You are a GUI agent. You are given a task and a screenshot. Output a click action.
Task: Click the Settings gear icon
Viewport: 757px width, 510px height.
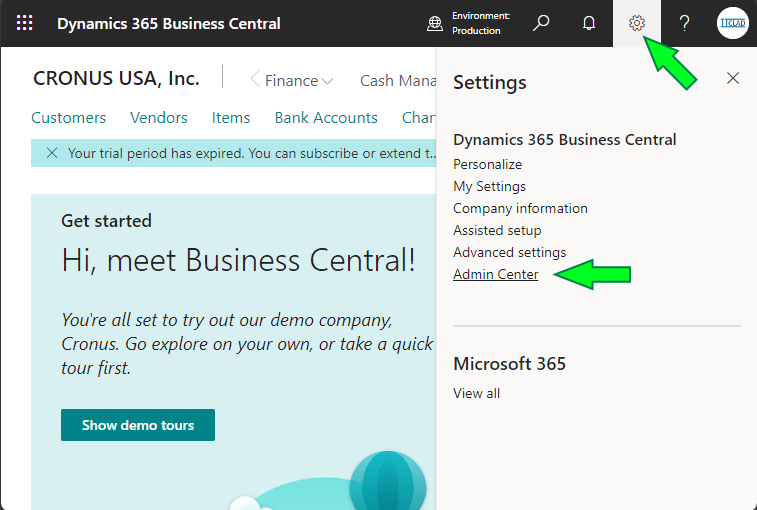click(637, 23)
